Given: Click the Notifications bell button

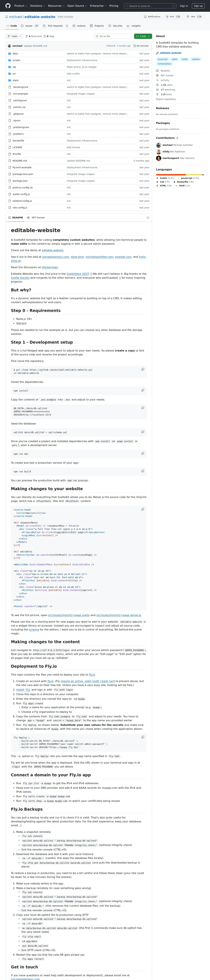Looking at the screenshot, I should (152, 17).
